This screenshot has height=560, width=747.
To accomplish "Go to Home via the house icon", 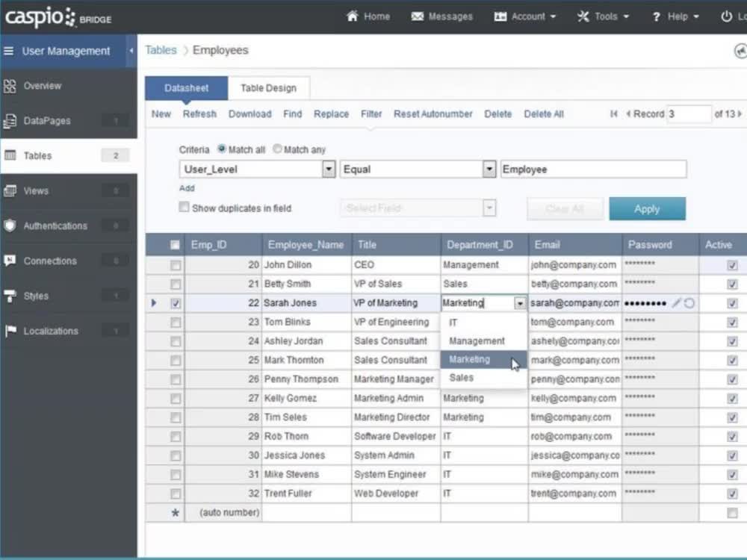I will [x=368, y=16].
